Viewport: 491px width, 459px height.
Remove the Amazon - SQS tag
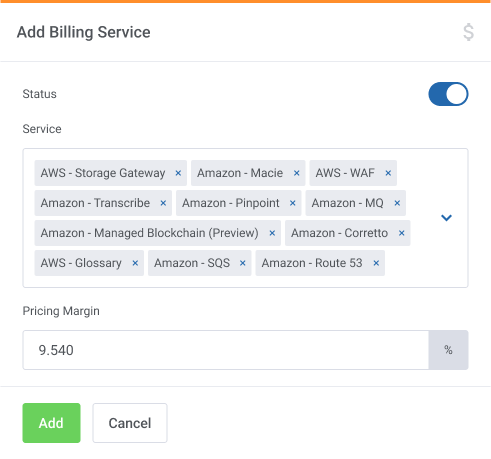243,263
